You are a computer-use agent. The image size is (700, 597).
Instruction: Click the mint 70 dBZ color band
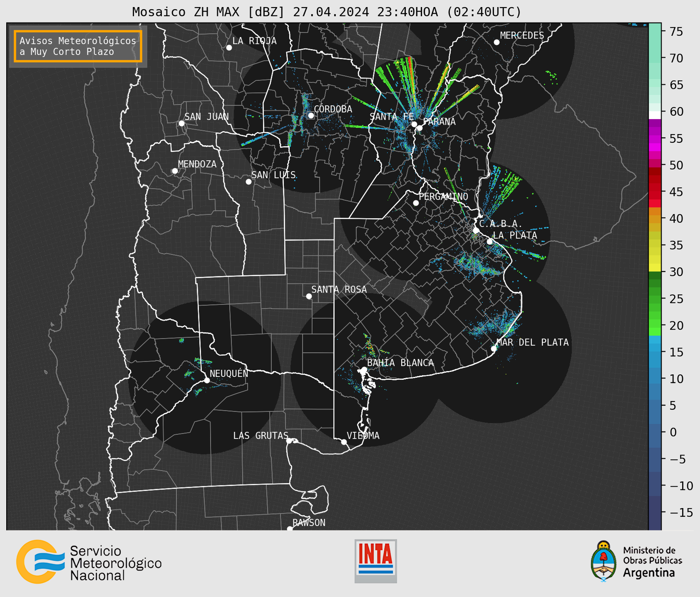pos(655,58)
